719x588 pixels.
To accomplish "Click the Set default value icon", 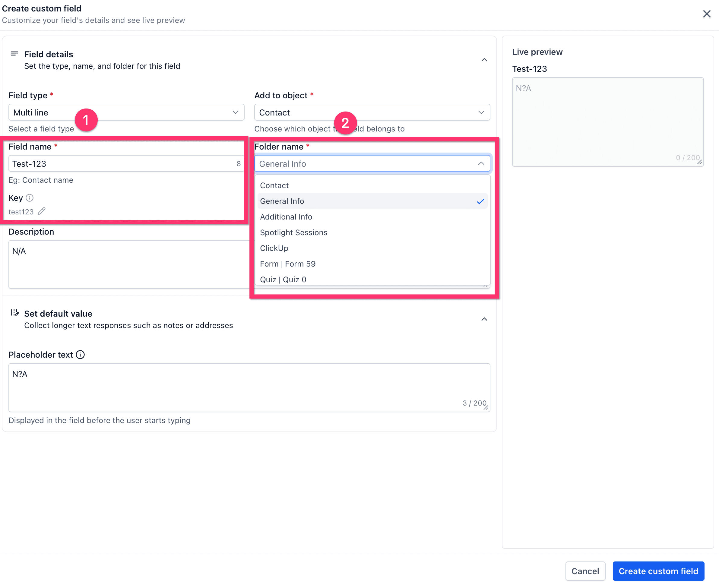I will point(14,313).
